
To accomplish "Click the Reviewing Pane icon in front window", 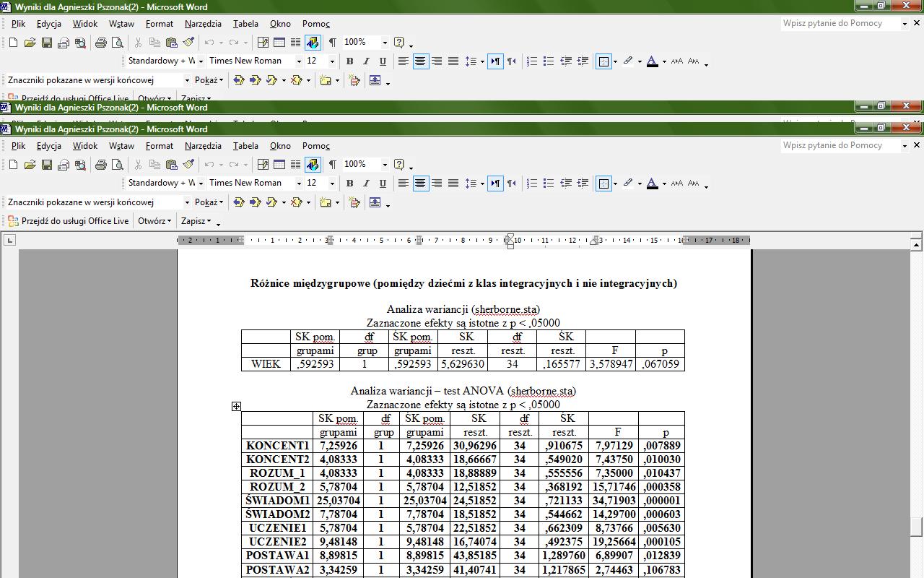I will (375, 202).
